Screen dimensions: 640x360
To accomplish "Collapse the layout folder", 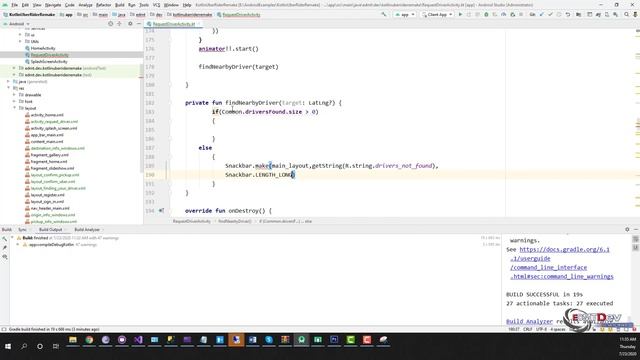I will pyautogui.click(x=14, y=108).
